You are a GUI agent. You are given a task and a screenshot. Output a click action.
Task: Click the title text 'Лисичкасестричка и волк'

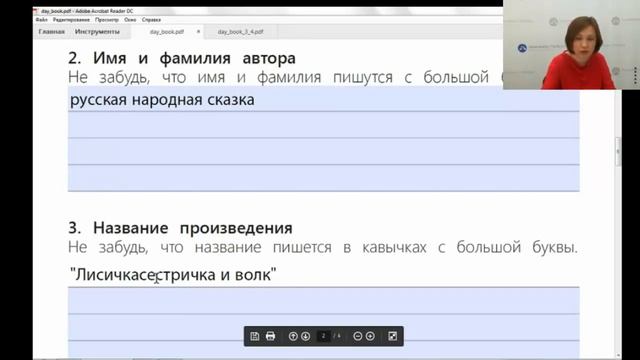[x=173, y=274]
